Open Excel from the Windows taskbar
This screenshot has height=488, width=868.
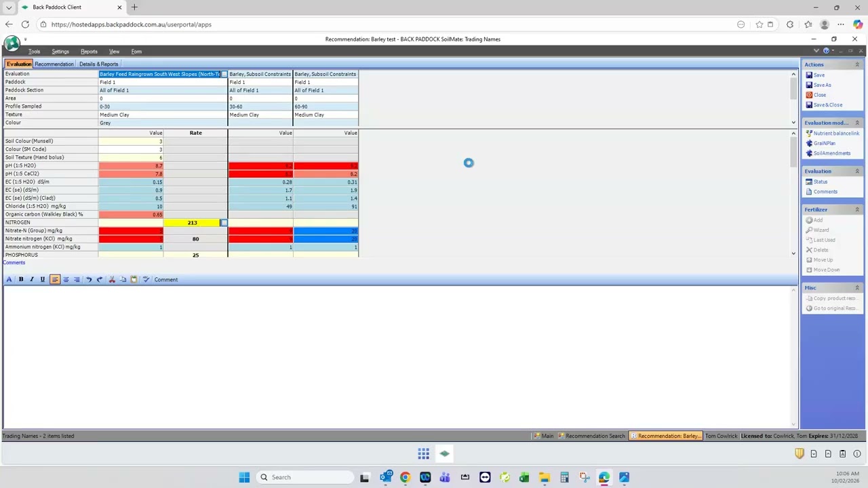click(524, 477)
